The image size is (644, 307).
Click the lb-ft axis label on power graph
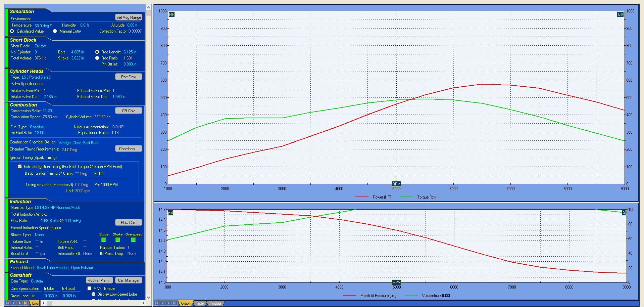point(620,14)
